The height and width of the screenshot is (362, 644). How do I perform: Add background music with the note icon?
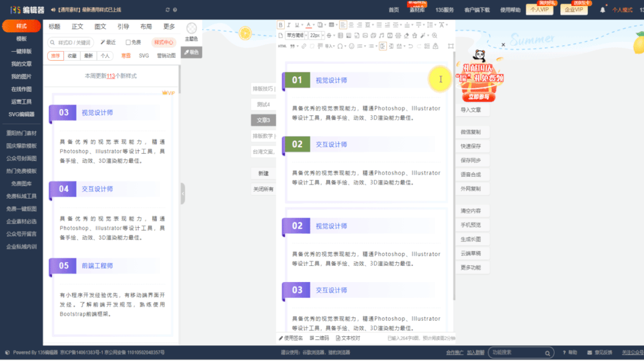point(382,35)
